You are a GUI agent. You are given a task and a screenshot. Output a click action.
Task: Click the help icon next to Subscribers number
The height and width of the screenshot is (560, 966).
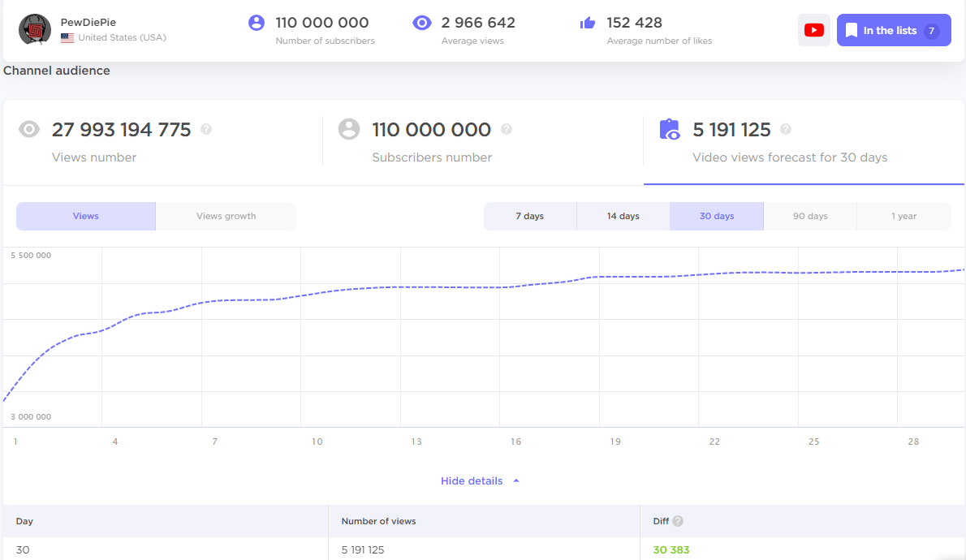click(x=507, y=129)
